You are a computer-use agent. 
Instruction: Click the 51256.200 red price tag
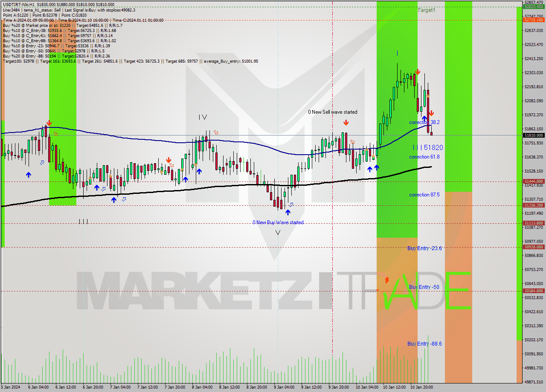point(534,205)
